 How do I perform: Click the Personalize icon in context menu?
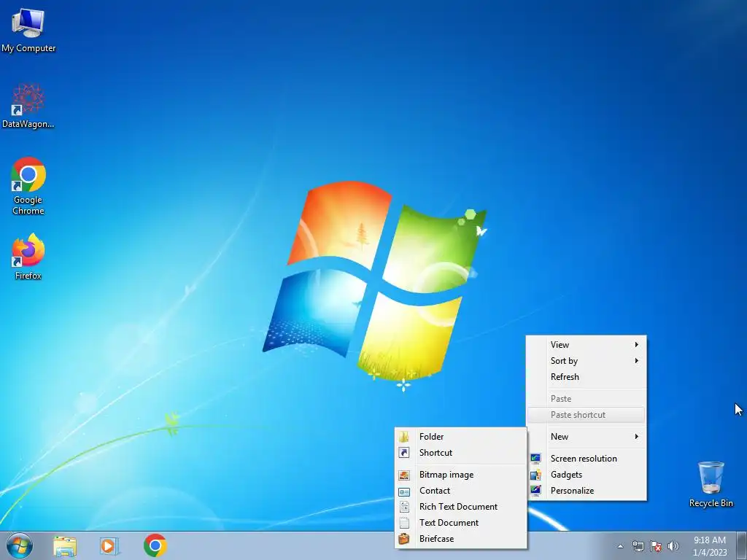535,491
